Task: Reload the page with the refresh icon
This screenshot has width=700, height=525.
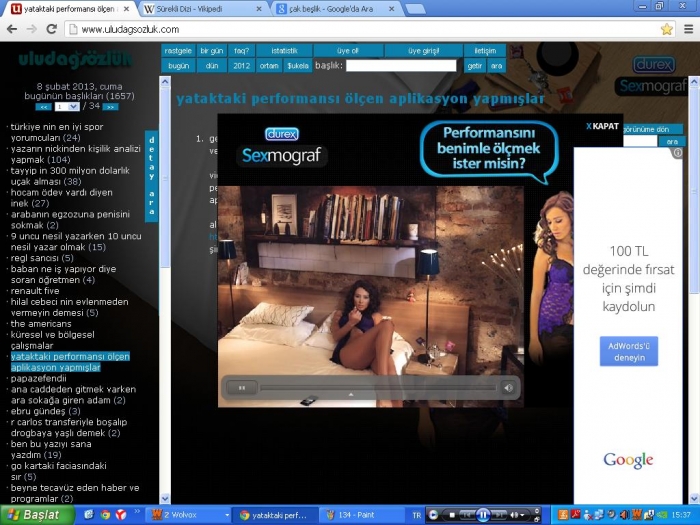Action: pos(52,29)
